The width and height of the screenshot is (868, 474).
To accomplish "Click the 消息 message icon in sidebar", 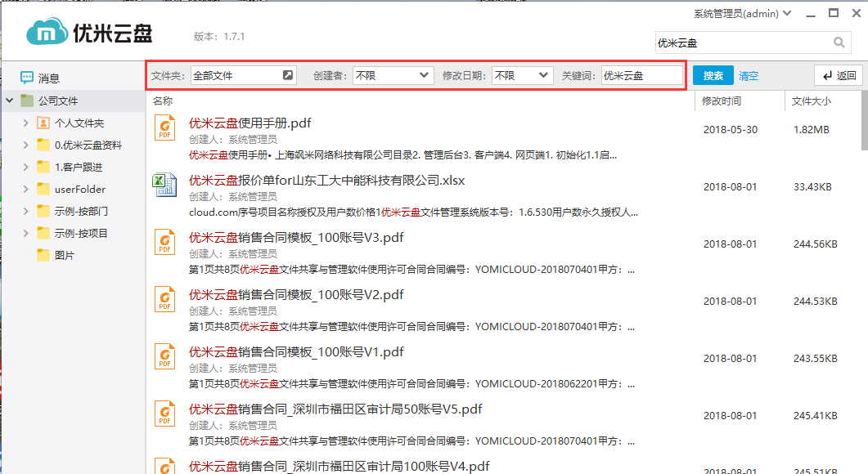I will pos(27,78).
